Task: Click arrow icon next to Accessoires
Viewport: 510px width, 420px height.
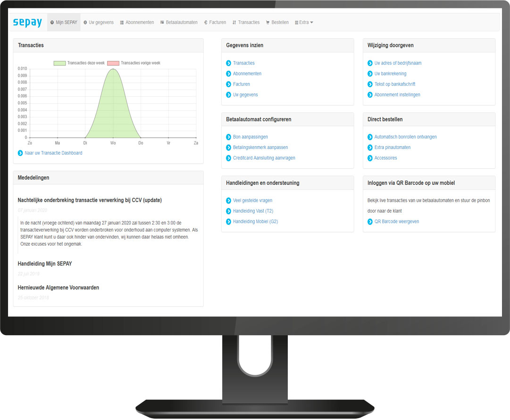Action: 370,158
